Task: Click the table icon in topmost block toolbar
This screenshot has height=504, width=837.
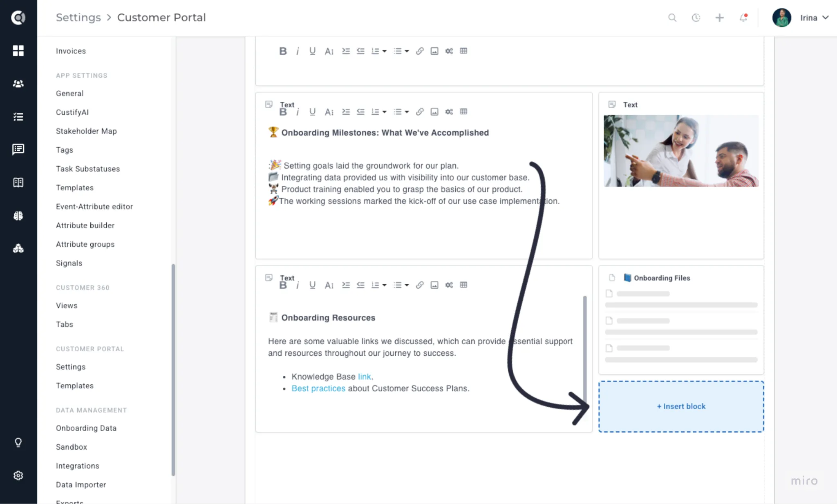Action: coord(463,51)
